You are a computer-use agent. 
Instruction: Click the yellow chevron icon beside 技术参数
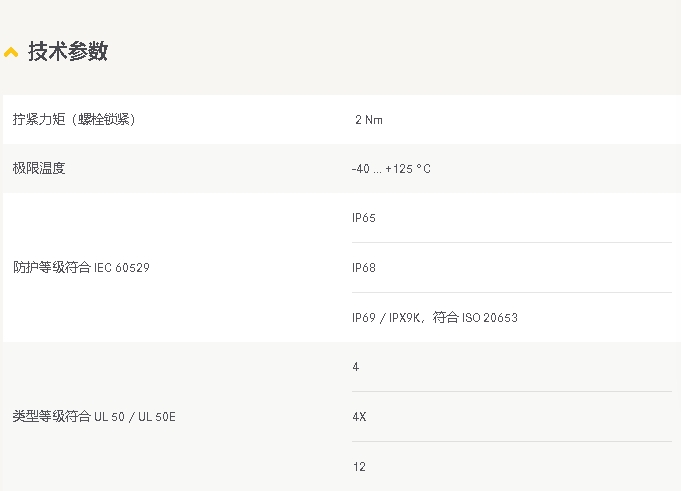pos(11,52)
